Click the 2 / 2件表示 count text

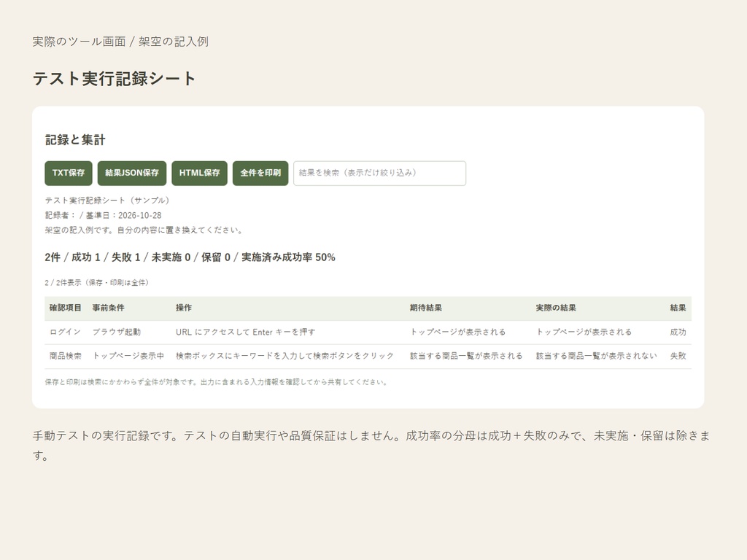(x=97, y=282)
